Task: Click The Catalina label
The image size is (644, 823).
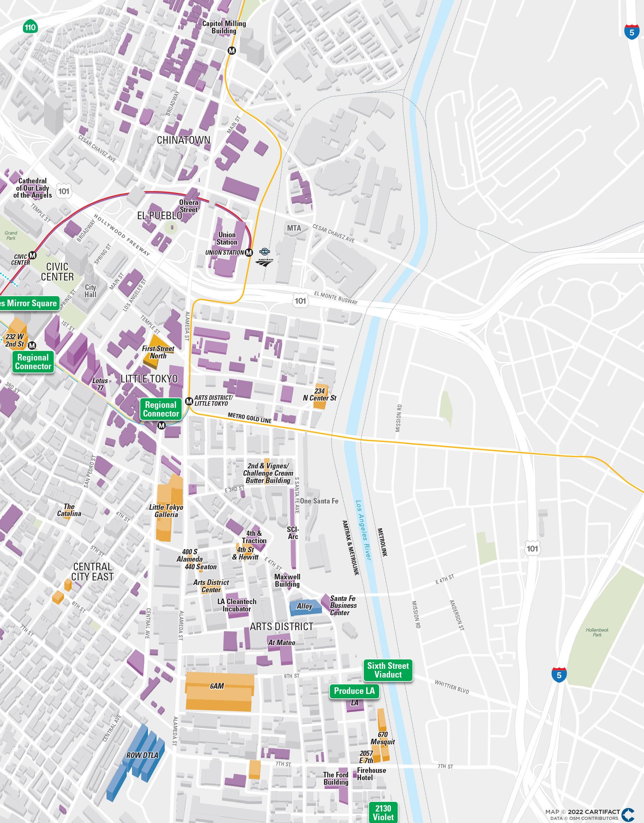Action: pyautogui.click(x=69, y=510)
